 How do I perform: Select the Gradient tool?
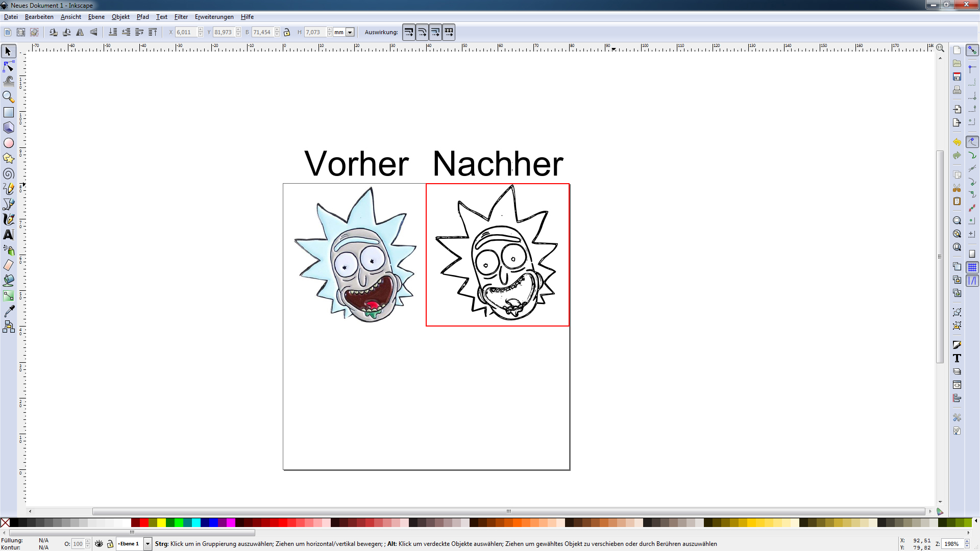tap(8, 296)
